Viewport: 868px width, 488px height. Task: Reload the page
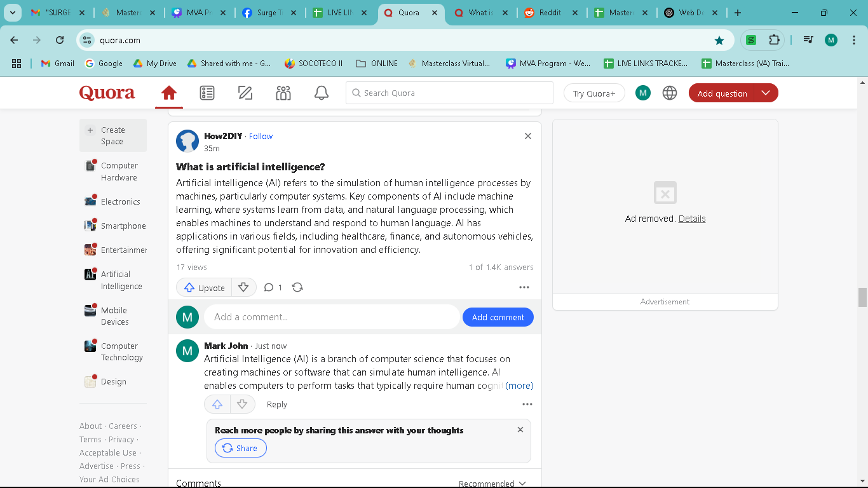(x=60, y=40)
